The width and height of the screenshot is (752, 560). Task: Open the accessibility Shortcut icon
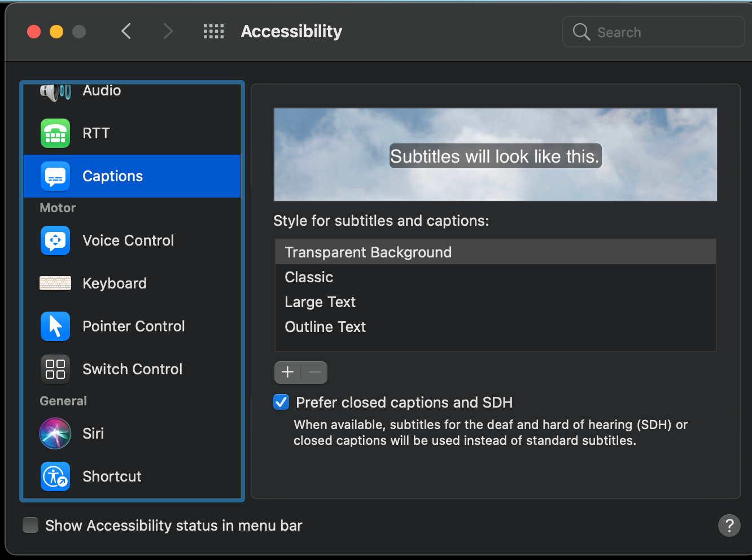tap(55, 476)
